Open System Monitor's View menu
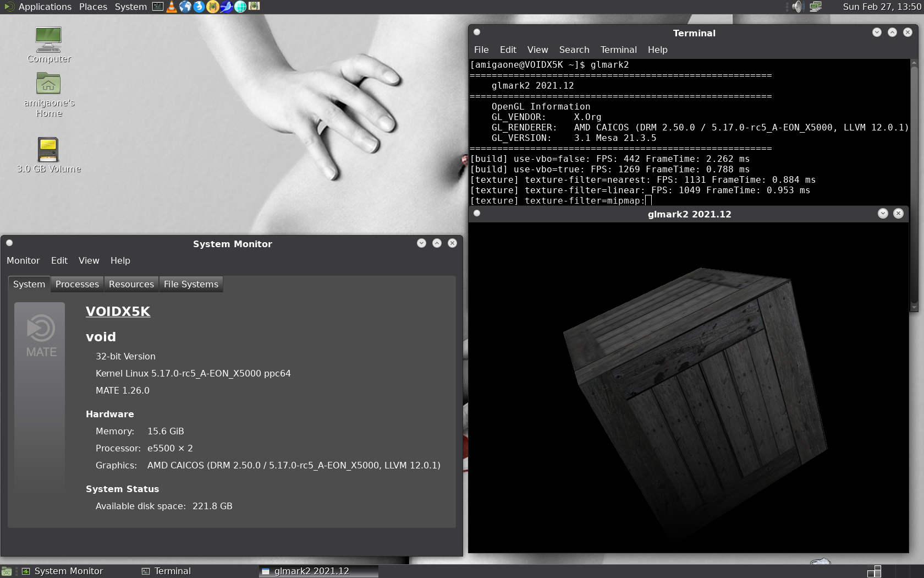Screen dimensions: 924x578 (89, 260)
